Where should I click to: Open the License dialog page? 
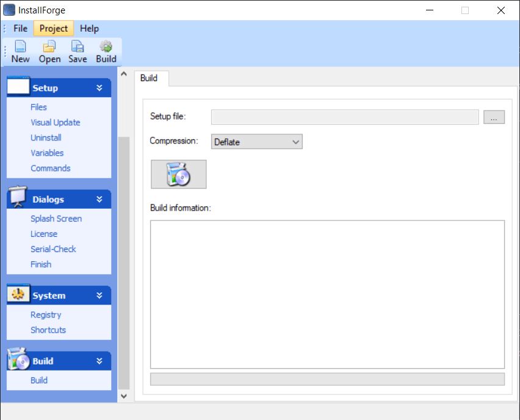click(44, 234)
